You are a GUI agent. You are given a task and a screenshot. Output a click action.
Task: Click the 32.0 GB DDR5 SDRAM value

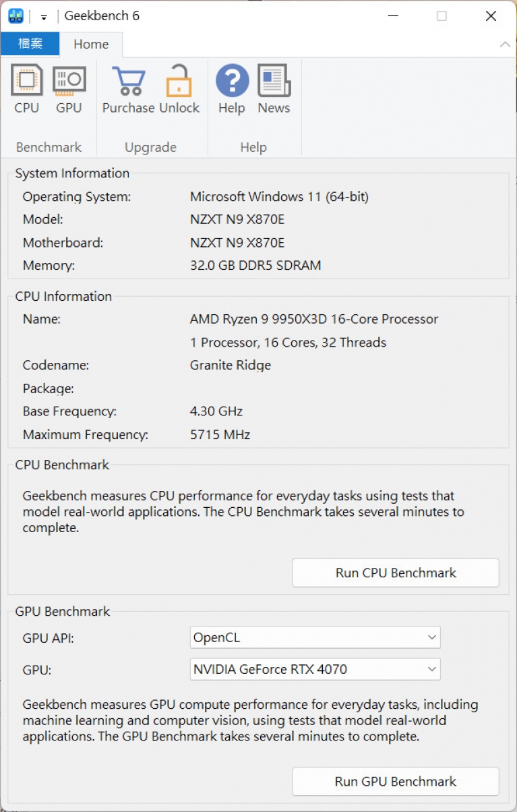(255, 266)
